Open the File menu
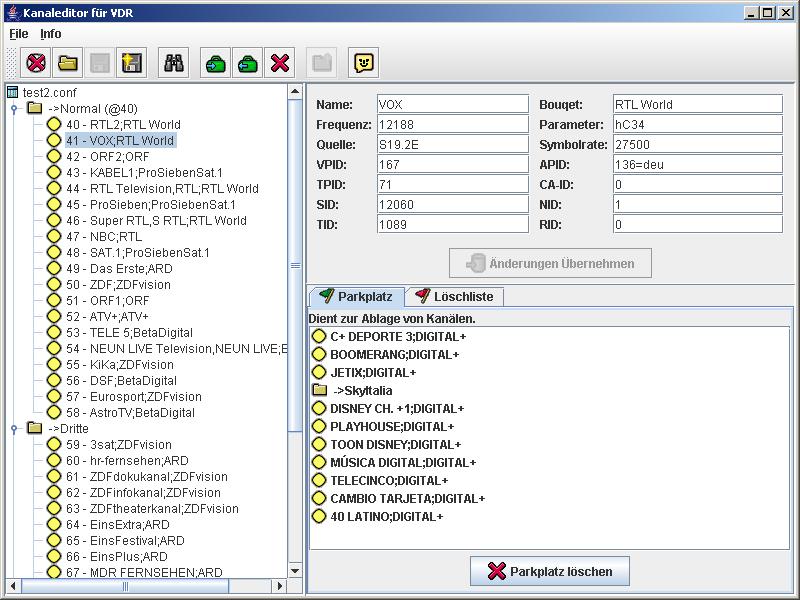This screenshot has width=800, height=600. tap(18, 34)
